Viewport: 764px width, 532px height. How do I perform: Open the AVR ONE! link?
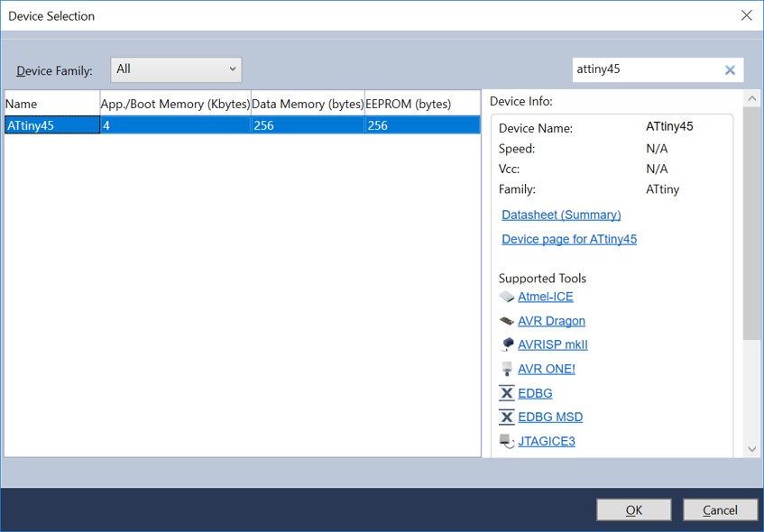[x=547, y=369]
